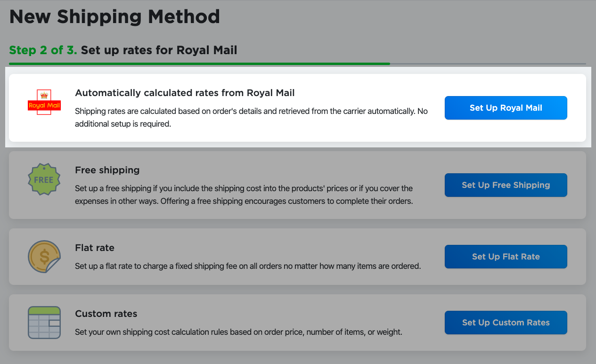The height and width of the screenshot is (364, 596).
Task: Open the spreadsheet icon next to Custom rates
Action: (x=44, y=323)
